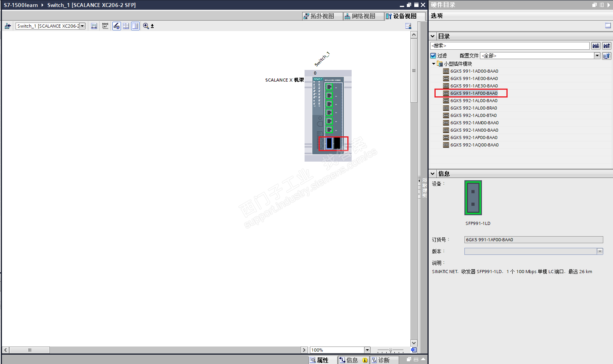Select catalog item 6GK5 992-1AN00-8AA0

475,130
